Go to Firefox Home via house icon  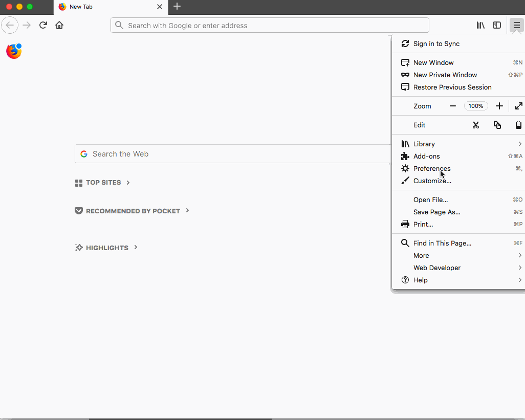[59, 25]
